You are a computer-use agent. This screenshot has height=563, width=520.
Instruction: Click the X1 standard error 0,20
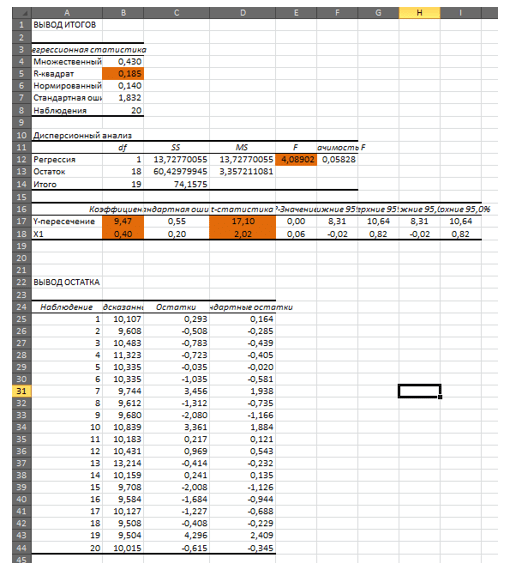click(x=177, y=234)
